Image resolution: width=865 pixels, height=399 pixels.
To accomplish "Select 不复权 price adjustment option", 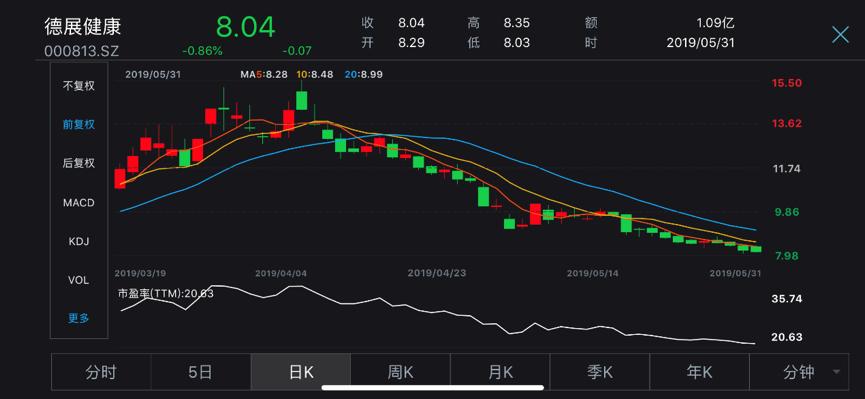I will pos(79,86).
